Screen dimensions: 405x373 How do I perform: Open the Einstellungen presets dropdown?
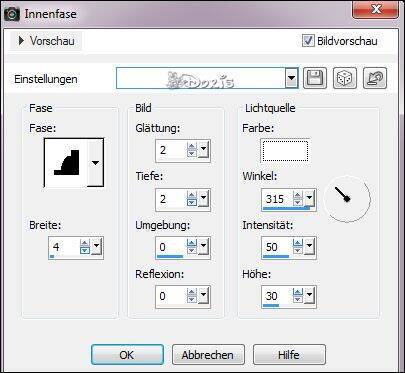click(x=292, y=78)
